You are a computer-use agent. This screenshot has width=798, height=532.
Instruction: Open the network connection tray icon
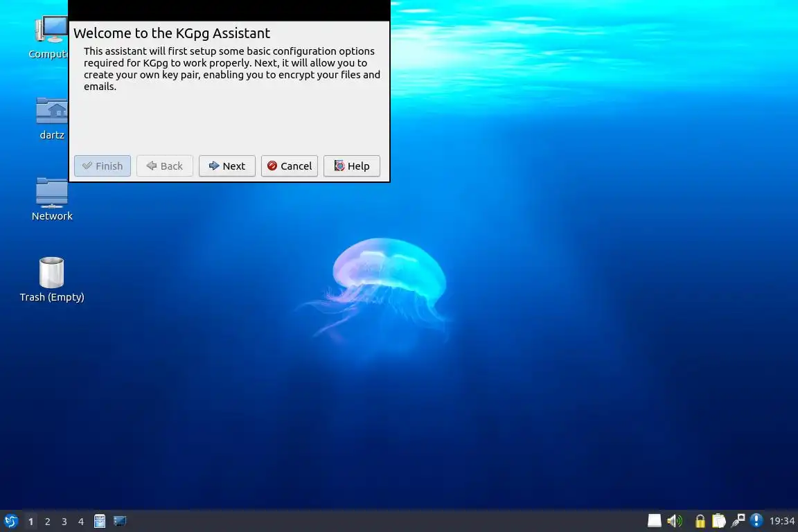[738, 520]
